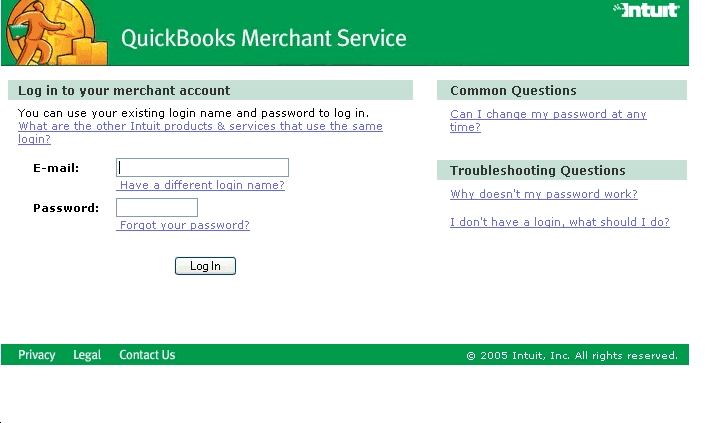Click the 'You can use your existing login name' text
The image size is (727, 423).
pos(193,113)
